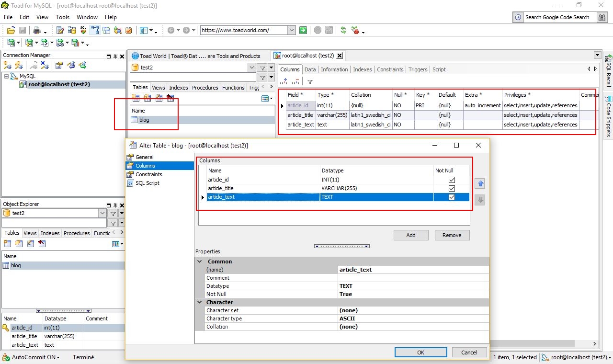This screenshot has width=613, height=364.
Task: Drop the blog table using the red drop icon
Action: [x=170, y=98]
